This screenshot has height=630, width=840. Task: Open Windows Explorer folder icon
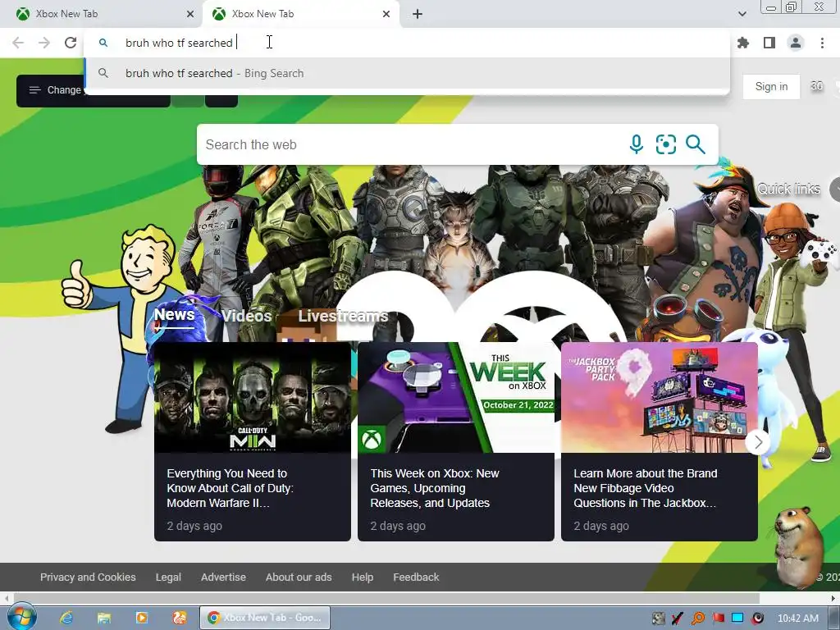pos(104,618)
